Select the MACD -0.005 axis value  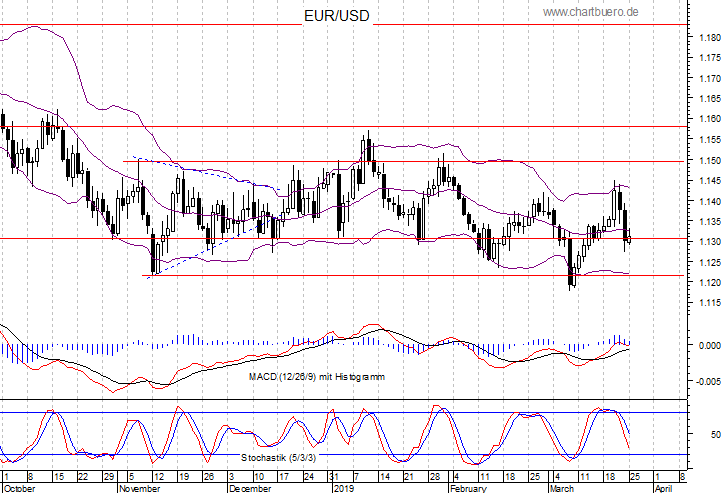(x=709, y=381)
